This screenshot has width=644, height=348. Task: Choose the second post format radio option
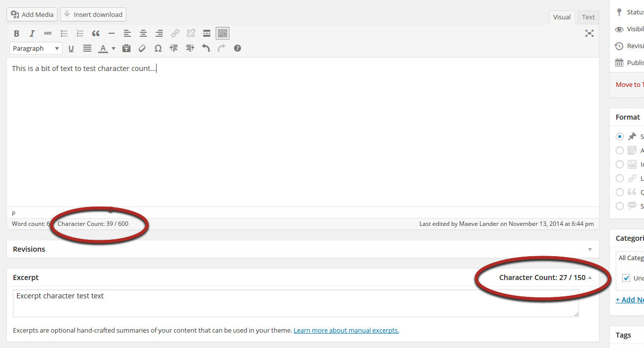(620, 150)
